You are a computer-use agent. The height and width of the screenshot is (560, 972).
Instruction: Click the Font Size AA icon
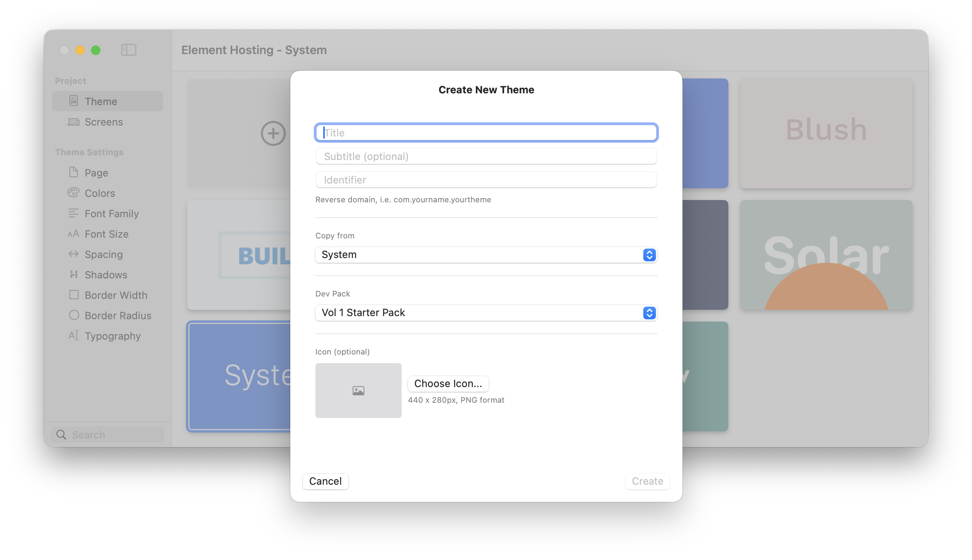(x=73, y=234)
